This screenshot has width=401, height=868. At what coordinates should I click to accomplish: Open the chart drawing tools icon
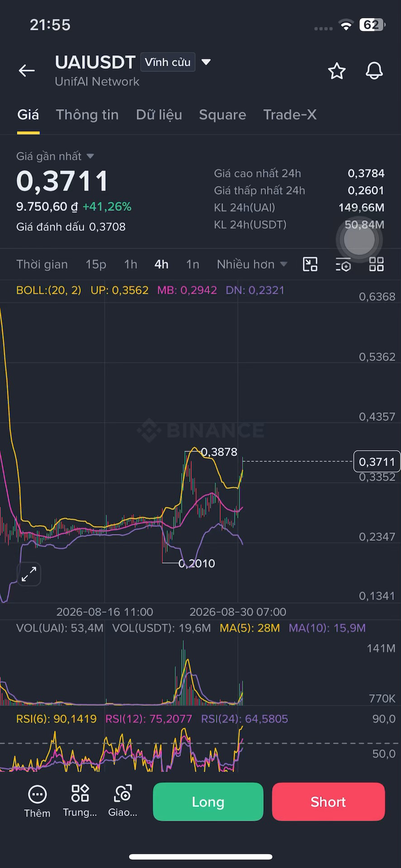[x=310, y=264]
